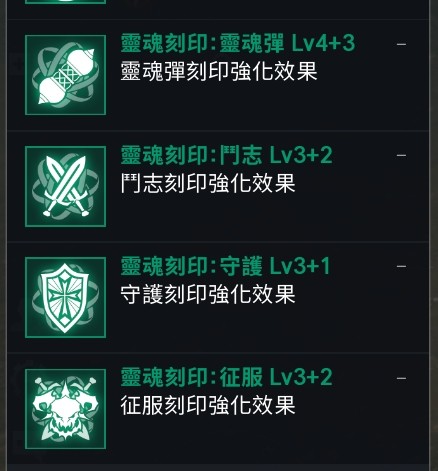Viewport: 438px width, 471px height.
Task: Select the horned skull 征服 icon
Action: 66,409
